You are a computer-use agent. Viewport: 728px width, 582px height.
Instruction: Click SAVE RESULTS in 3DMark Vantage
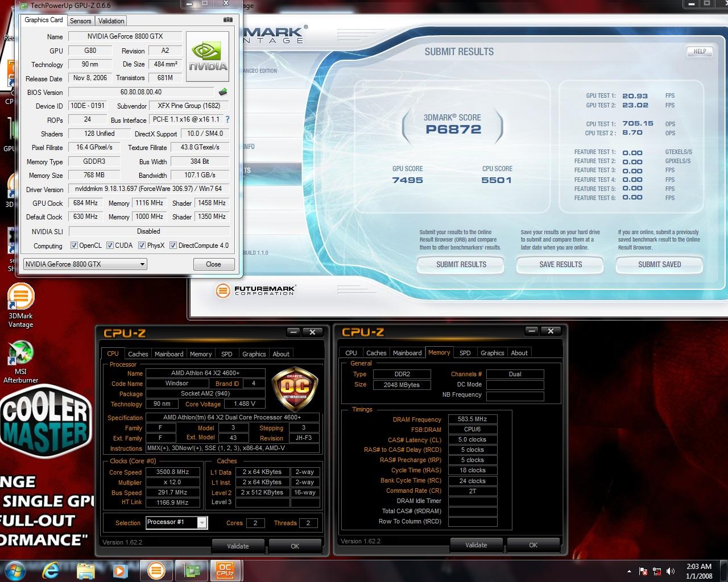[561, 264]
